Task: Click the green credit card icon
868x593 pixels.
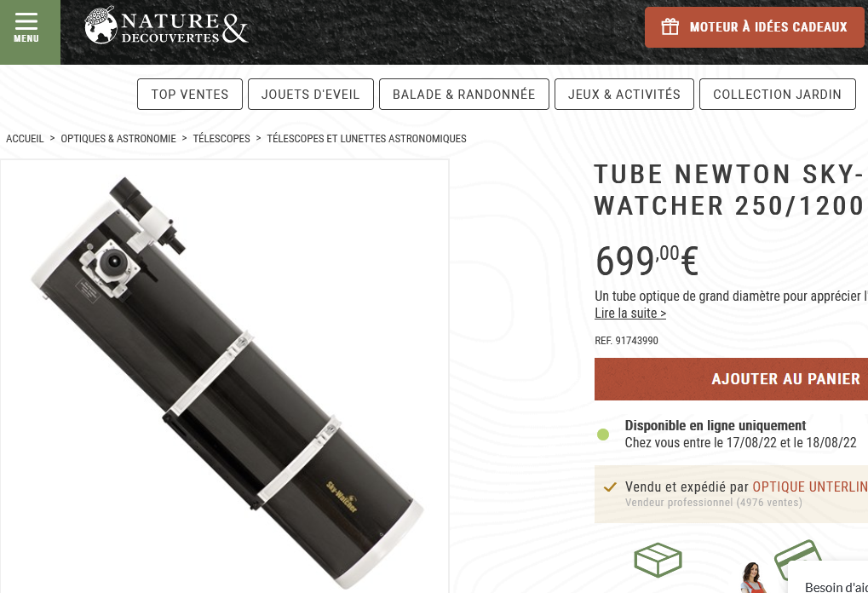Action: pyautogui.click(x=797, y=556)
